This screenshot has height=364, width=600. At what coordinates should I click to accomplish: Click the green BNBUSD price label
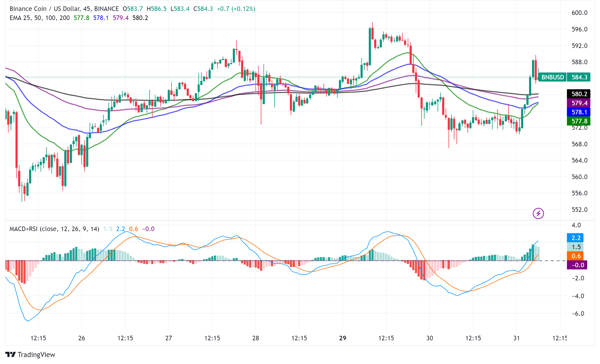coord(553,77)
